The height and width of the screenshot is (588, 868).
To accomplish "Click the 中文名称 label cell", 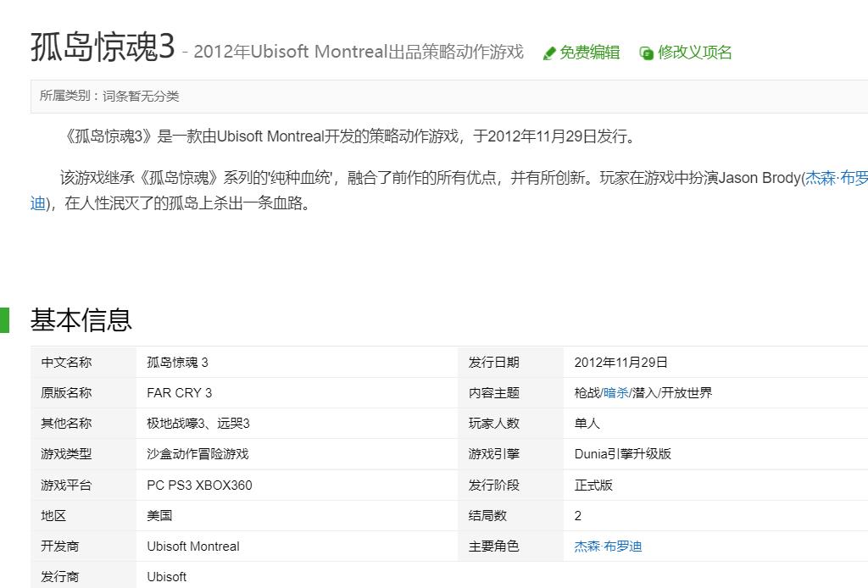I will click(83, 363).
